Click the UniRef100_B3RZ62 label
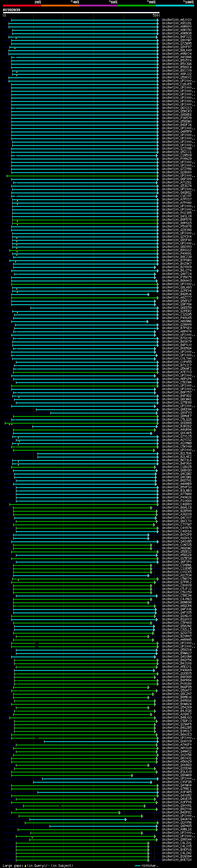197x868 pixels. tap(177, 426)
